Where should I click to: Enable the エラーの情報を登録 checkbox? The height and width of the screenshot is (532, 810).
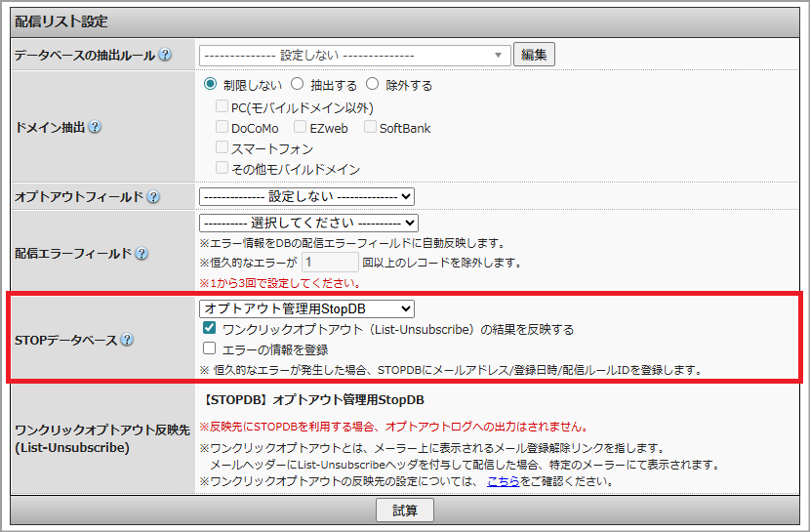pyautogui.click(x=209, y=349)
